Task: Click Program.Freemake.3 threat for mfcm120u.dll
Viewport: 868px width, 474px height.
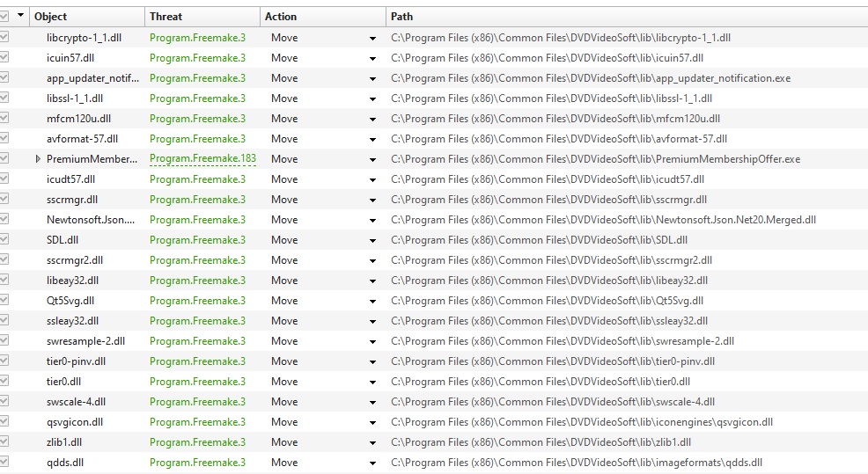Action: tap(197, 119)
